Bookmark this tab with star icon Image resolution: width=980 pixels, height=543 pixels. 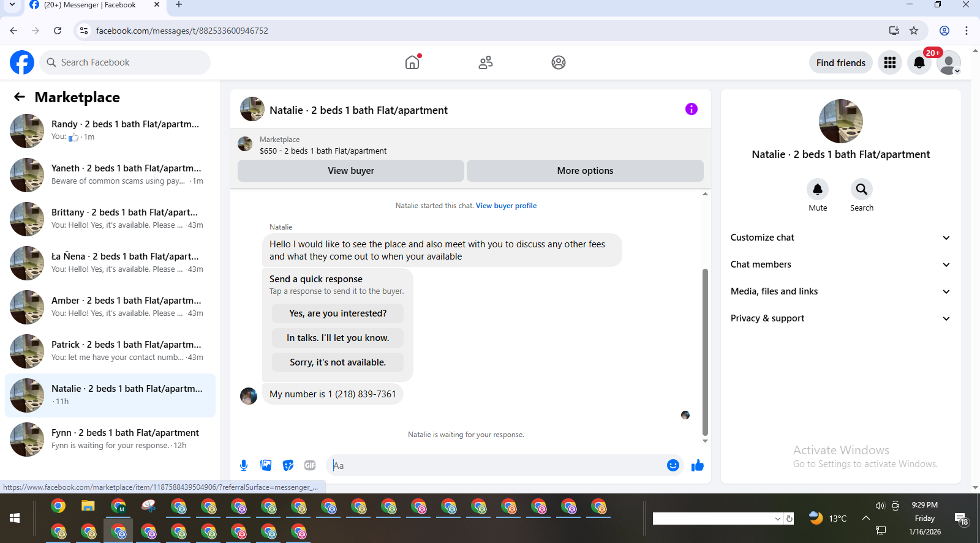pos(914,31)
